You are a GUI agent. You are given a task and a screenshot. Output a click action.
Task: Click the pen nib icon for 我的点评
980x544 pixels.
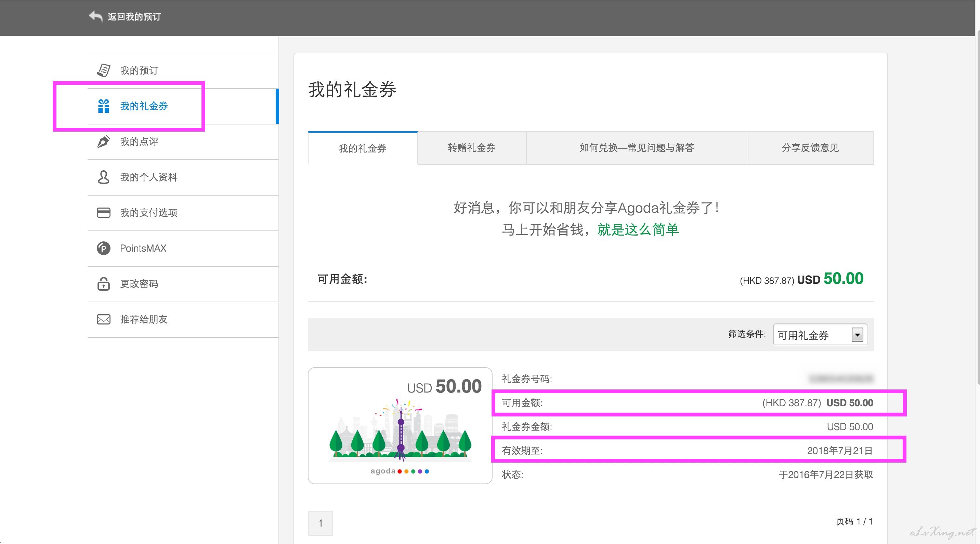pos(104,142)
